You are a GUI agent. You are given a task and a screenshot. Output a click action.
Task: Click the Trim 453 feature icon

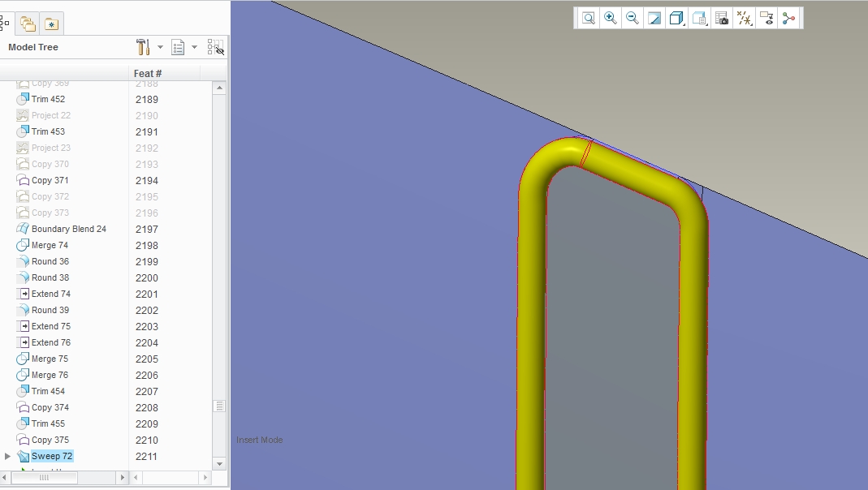coord(23,131)
